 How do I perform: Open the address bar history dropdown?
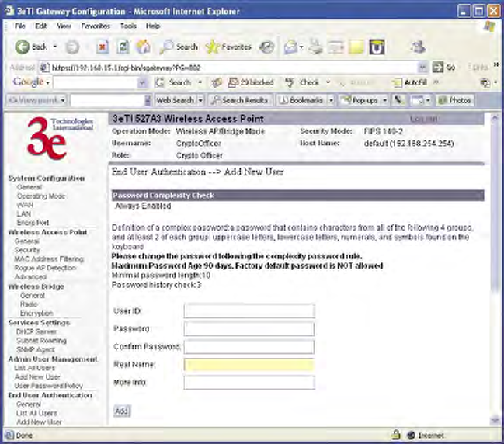coord(422,68)
